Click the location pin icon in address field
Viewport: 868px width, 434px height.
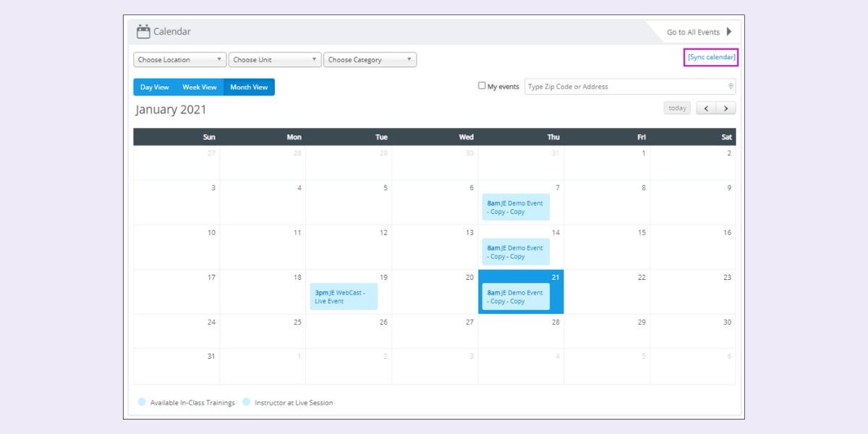pos(731,86)
